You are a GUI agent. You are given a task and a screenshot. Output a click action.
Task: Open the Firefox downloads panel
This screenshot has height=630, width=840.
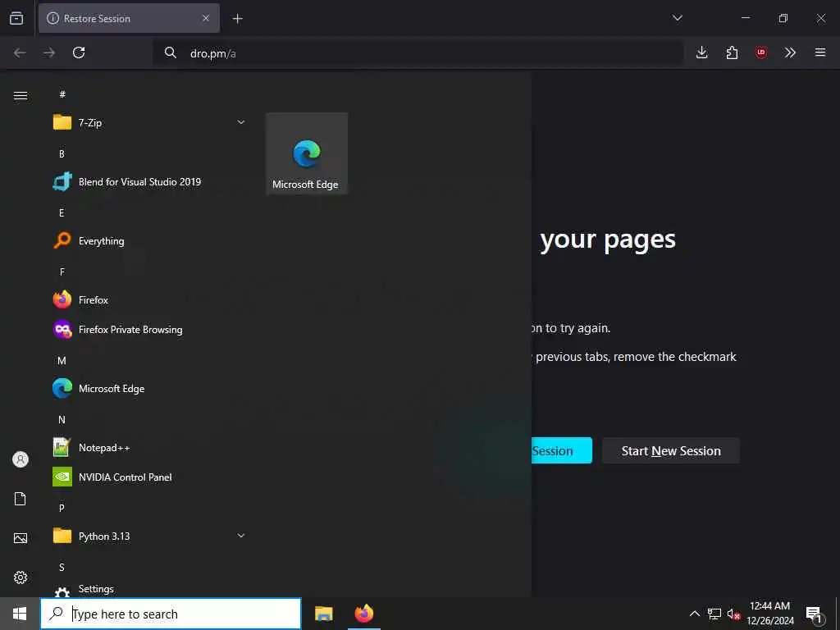(702, 52)
